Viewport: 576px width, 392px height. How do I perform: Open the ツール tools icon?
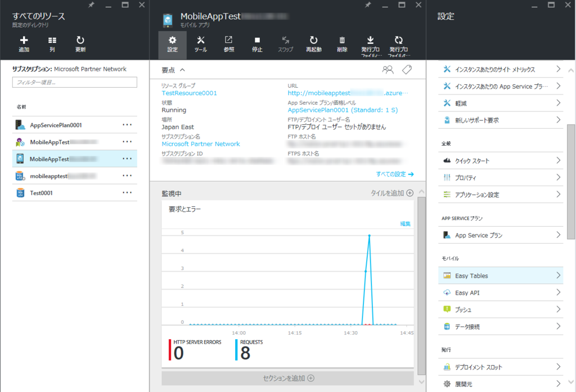pyautogui.click(x=201, y=40)
